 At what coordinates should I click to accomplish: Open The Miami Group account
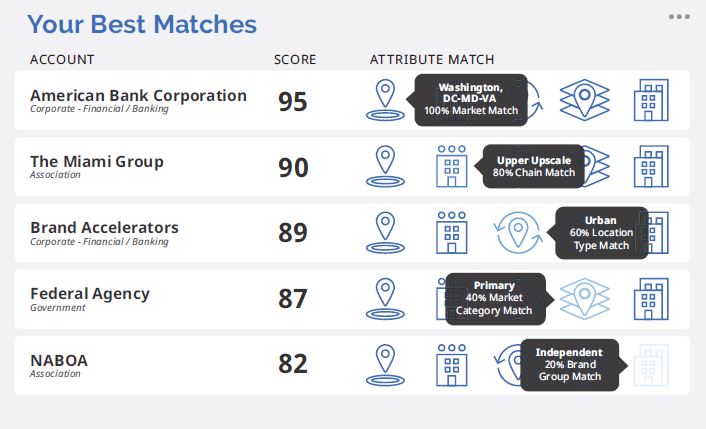tap(97, 161)
